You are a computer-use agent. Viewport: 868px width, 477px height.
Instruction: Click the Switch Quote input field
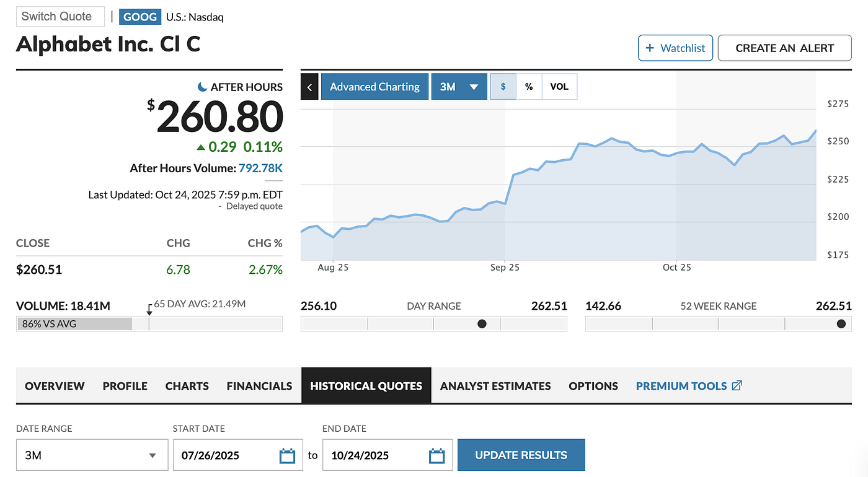(60, 17)
